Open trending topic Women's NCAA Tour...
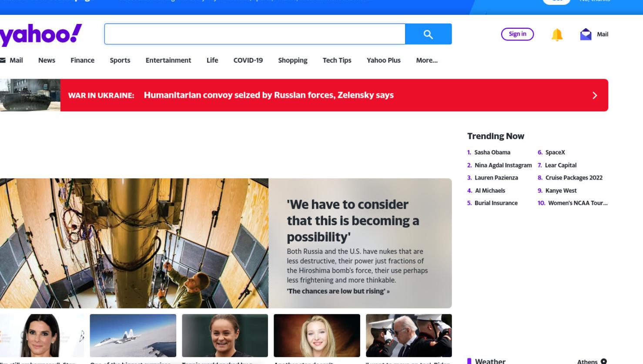This screenshot has height=364, width=643. pyautogui.click(x=578, y=203)
